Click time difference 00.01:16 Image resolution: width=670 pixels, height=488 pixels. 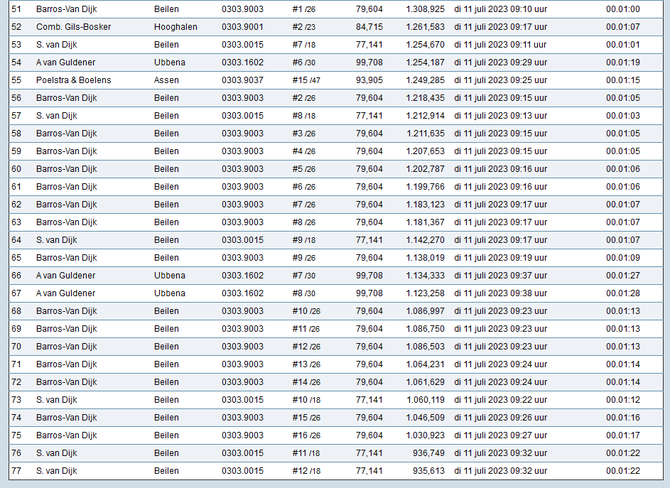click(623, 417)
